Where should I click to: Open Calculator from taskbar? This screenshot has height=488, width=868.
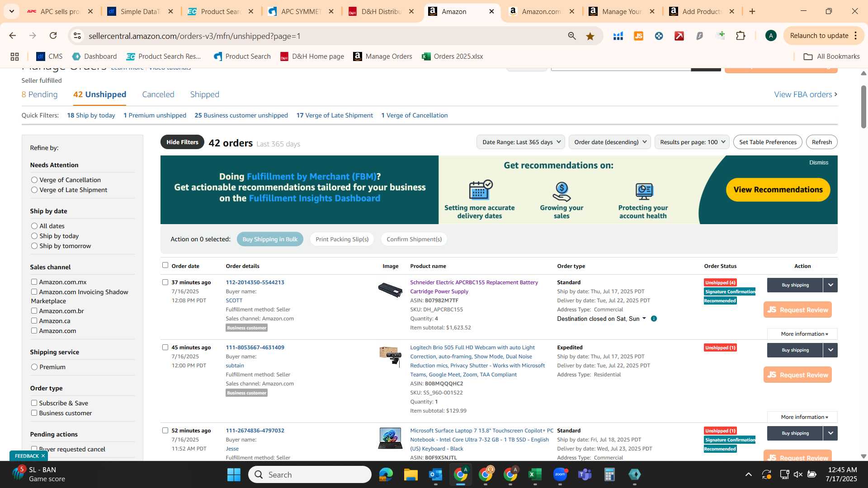click(x=609, y=474)
